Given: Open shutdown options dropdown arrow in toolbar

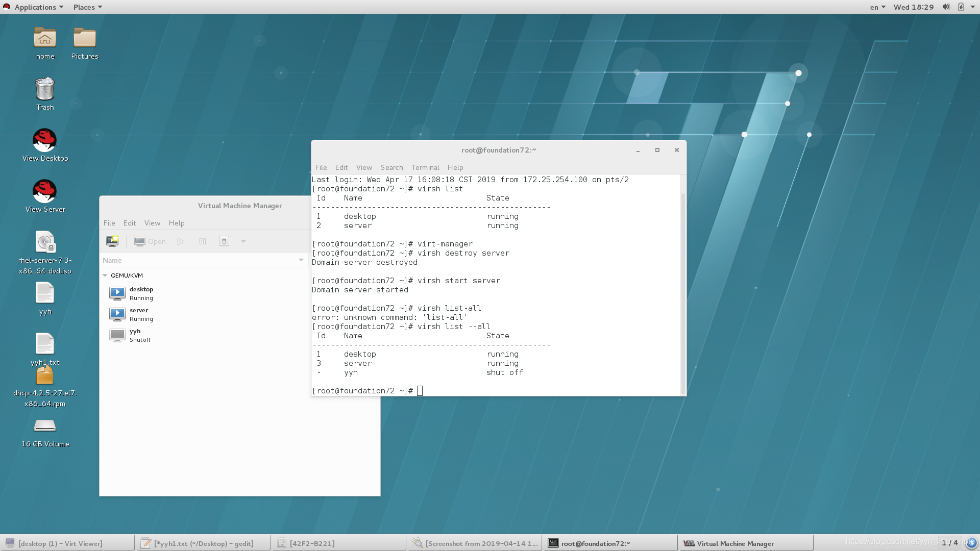Looking at the screenshot, I should (x=243, y=241).
